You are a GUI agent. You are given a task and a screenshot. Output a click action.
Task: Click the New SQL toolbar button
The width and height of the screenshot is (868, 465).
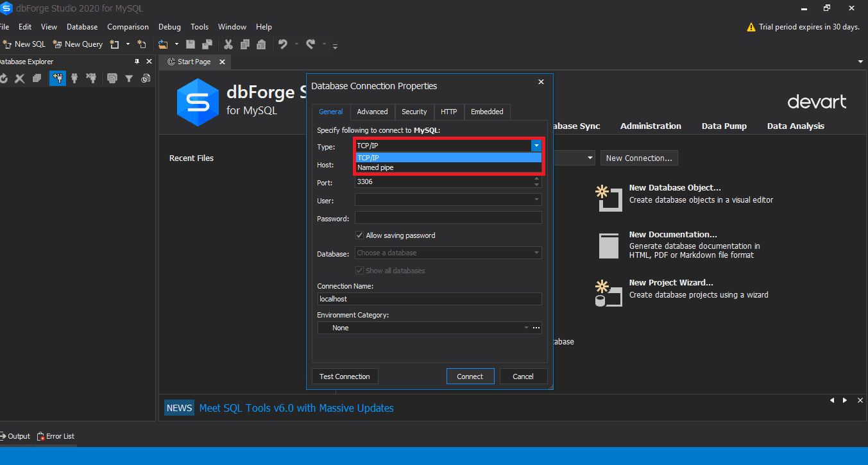(24, 44)
